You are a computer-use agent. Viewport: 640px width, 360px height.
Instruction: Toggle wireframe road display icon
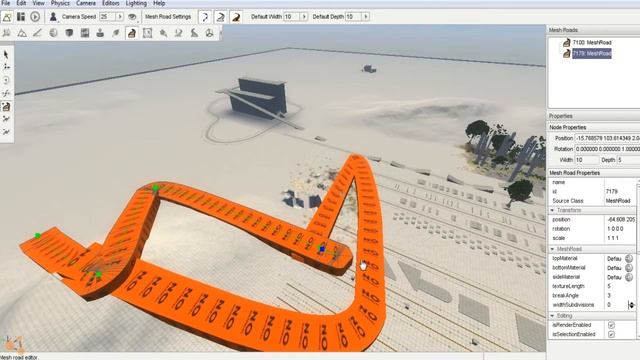[221, 17]
